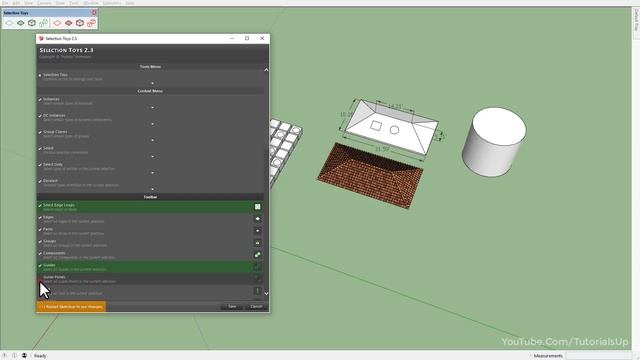Screen dimensions: 640x360
Task: Click the Groups row toolbar icon
Action: [258, 243]
